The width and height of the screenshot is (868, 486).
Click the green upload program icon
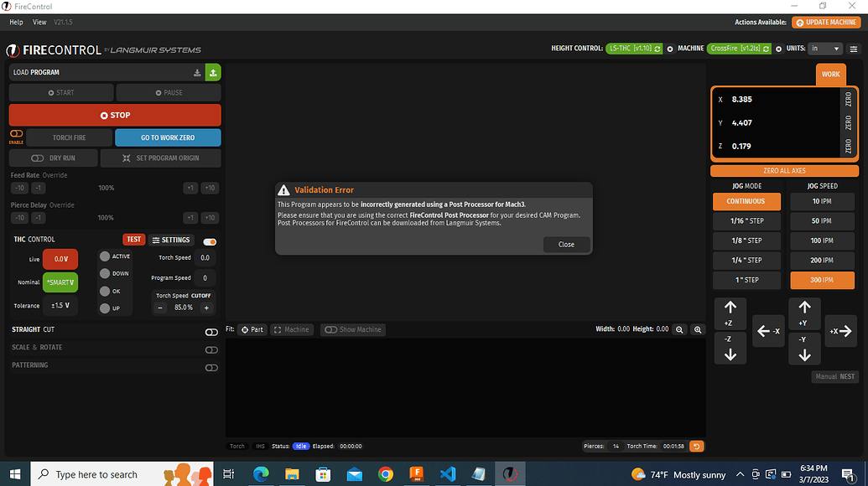click(213, 73)
